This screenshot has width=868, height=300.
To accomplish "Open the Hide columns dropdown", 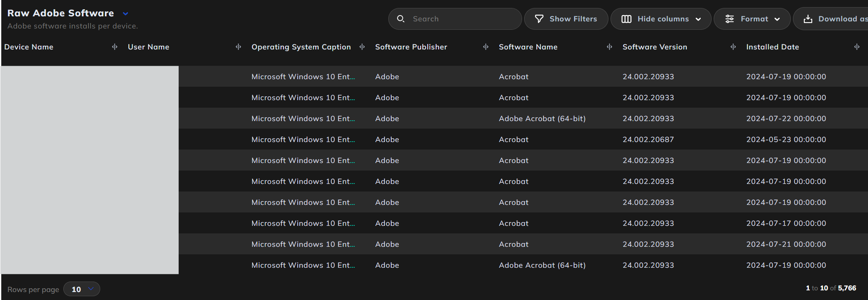I will pos(661,19).
